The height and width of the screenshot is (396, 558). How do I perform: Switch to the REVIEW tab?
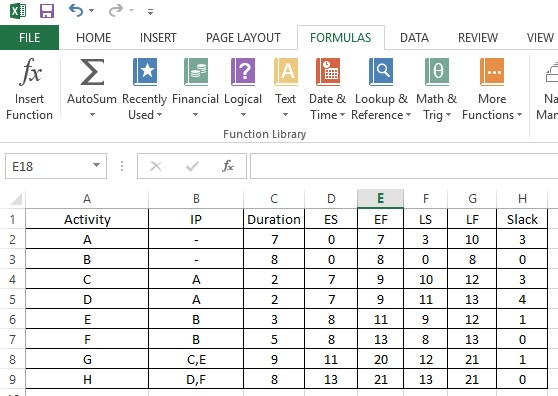pyautogui.click(x=478, y=38)
